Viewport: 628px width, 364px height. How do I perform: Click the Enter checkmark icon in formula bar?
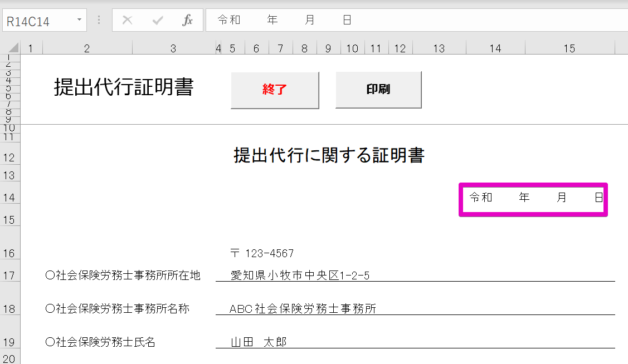[x=158, y=21]
